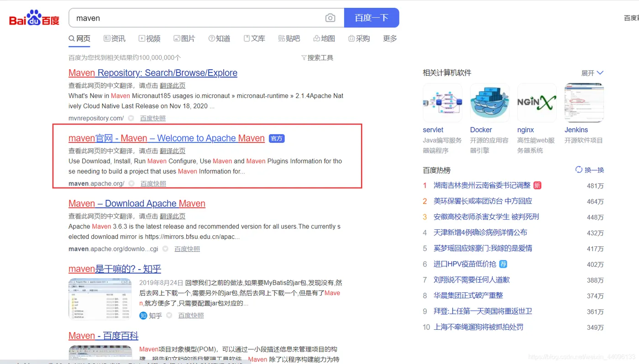This screenshot has height=364, width=639.
Task: Open hot topic 美环保署长或率团访台 中方回应
Action: (483, 201)
